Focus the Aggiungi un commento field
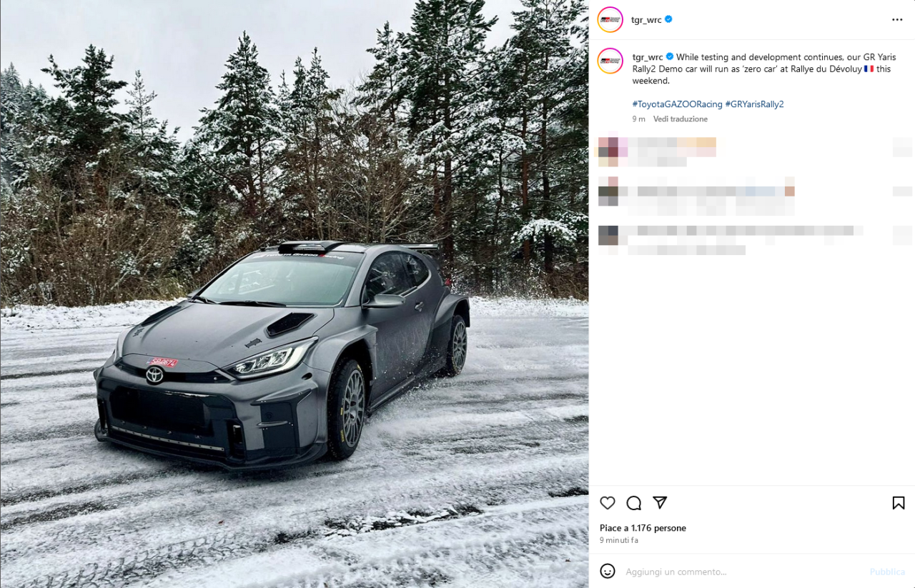915x588 pixels. click(743, 572)
